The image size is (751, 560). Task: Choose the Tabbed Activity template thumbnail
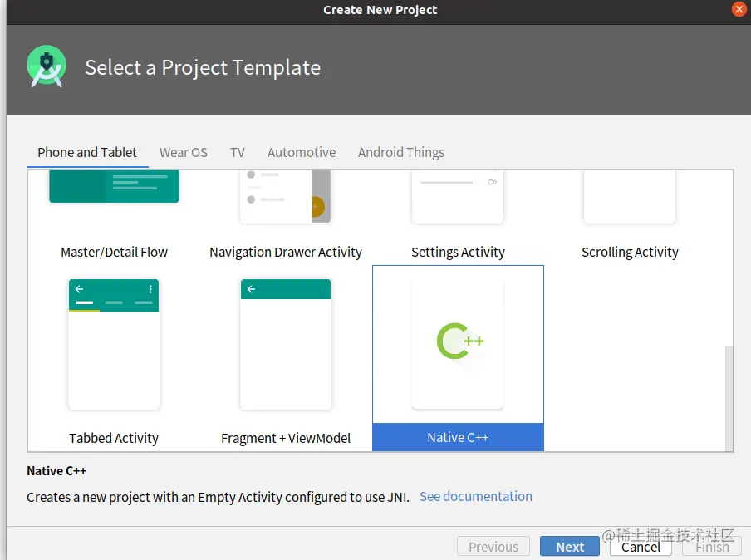click(x=114, y=343)
